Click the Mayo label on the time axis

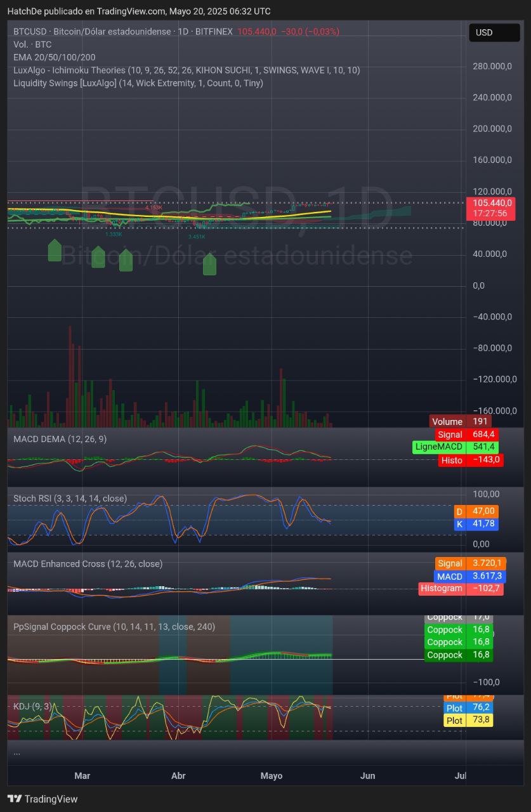click(x=272, y=776)
